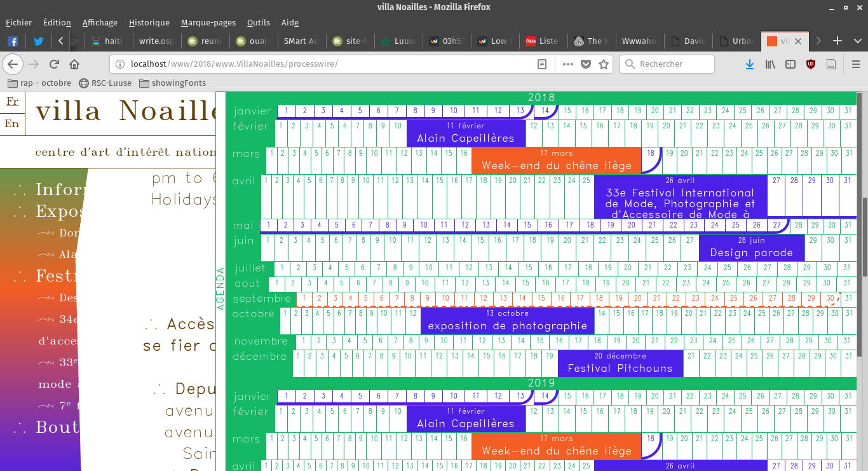
Task: Expand the page actions three-dot menu
Action: 567,64
